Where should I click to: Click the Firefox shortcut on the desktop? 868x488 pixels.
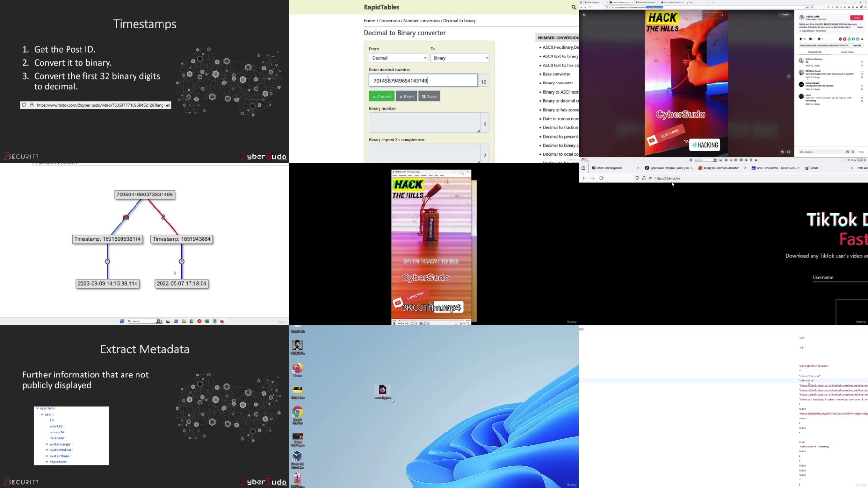(x=298, y=370)
